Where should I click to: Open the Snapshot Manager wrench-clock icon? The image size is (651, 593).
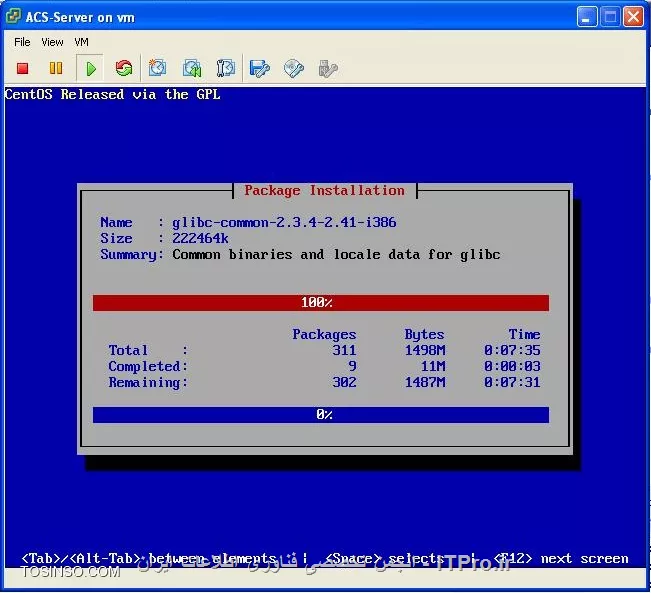226,68
